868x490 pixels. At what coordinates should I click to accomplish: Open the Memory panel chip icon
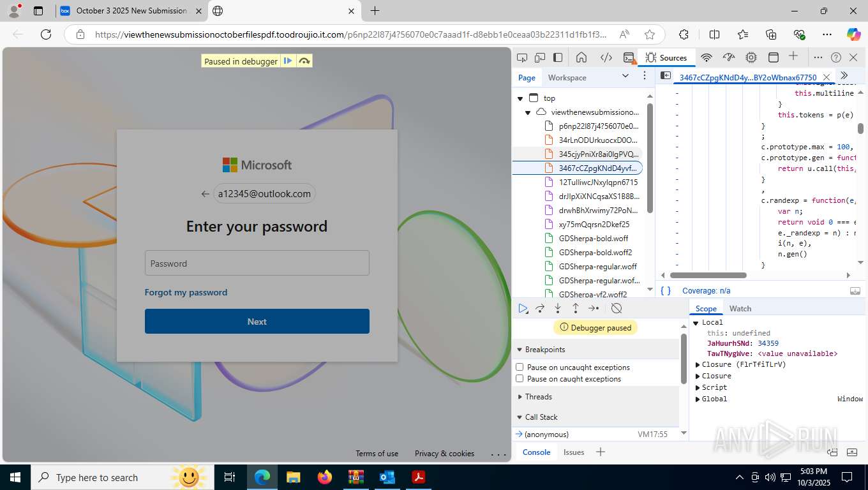751,57
